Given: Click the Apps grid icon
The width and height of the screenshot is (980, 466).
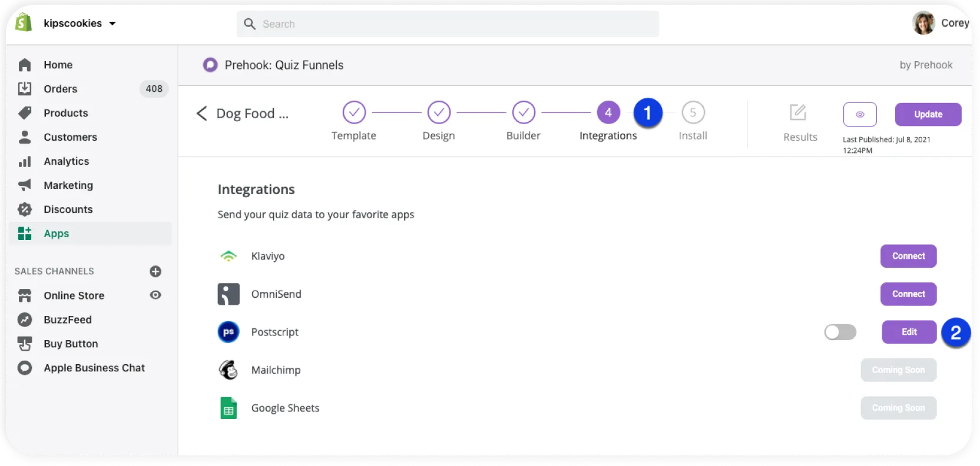Looking at the screenshot, I should tap(25, 234).
